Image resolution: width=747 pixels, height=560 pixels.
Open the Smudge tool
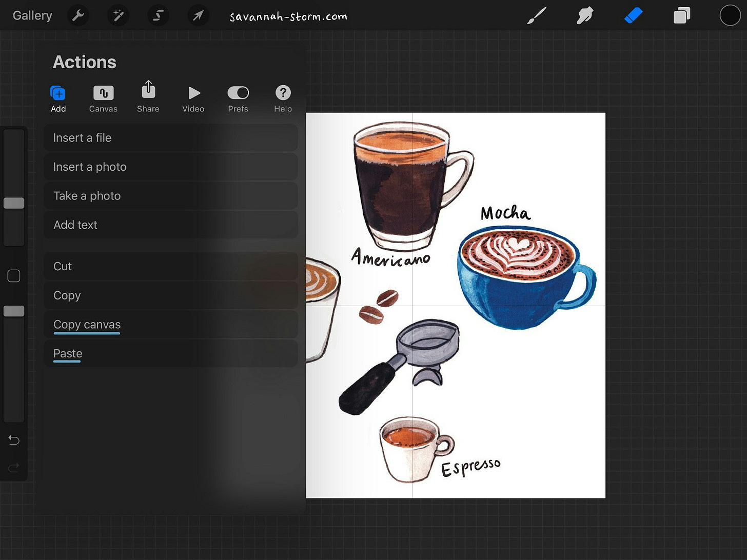[x=584, y=15]
